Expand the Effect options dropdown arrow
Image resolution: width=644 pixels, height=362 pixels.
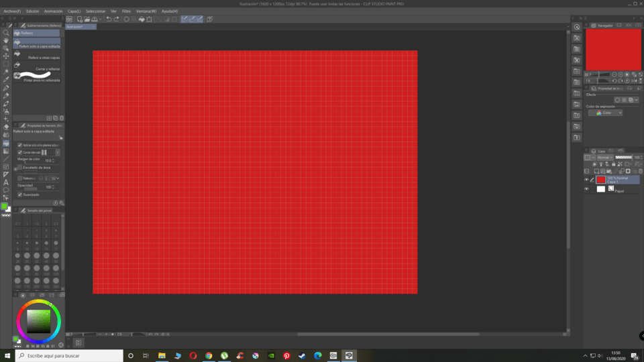[x=636, y=100]
